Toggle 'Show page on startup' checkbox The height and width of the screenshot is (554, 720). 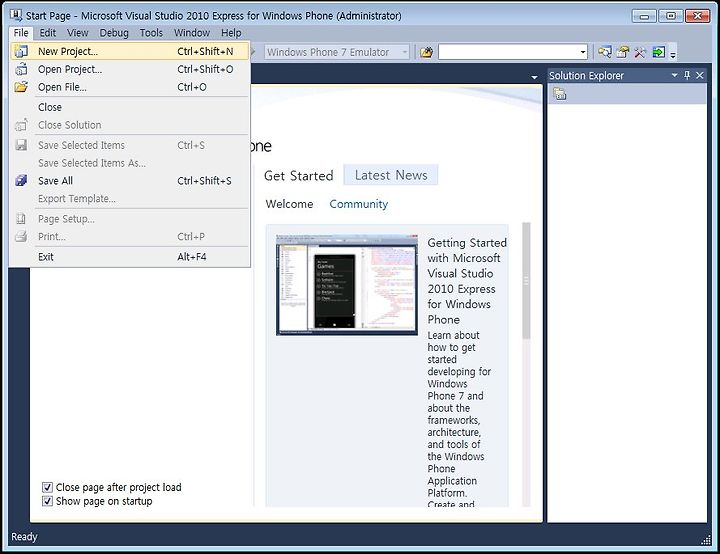point(47,501)
